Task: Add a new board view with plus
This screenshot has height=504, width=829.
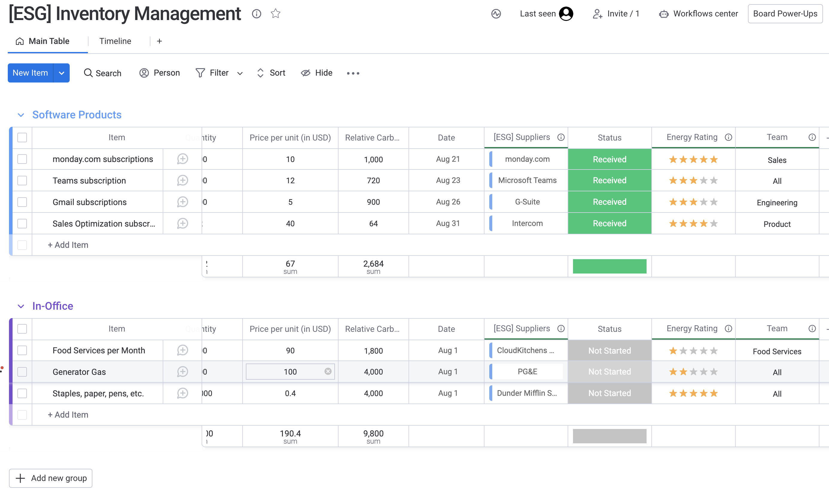Action: point(159,41)
